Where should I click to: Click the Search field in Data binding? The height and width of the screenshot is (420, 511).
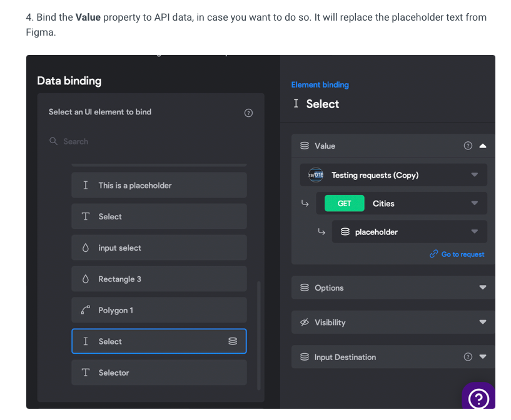(x=151, y=141)
